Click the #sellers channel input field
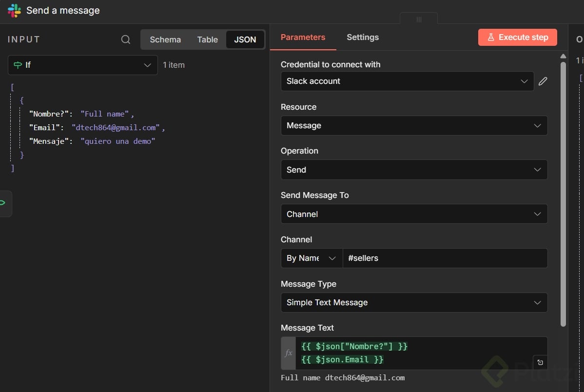This screenshot has width=584, height=392. 445,258
